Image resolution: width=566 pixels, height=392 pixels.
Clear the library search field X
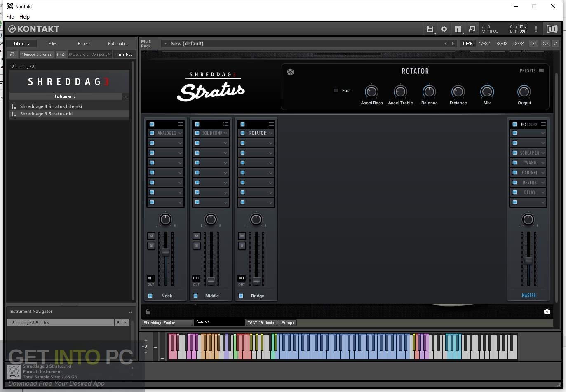point(110,54)
